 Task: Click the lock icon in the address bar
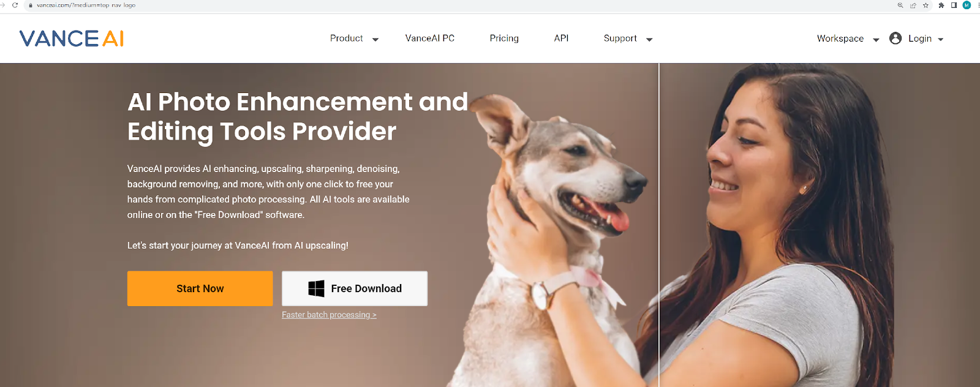pyautogui.click(x=31, y=5)
